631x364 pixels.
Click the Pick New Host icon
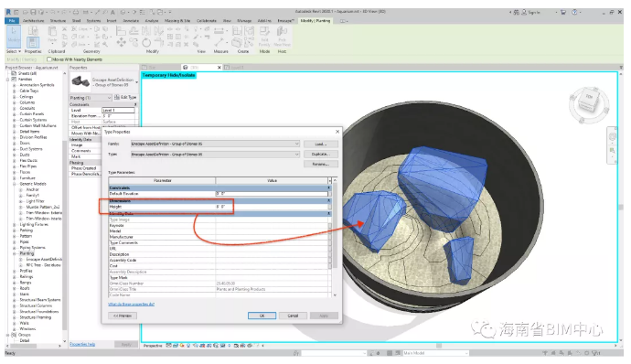[282, 36]
